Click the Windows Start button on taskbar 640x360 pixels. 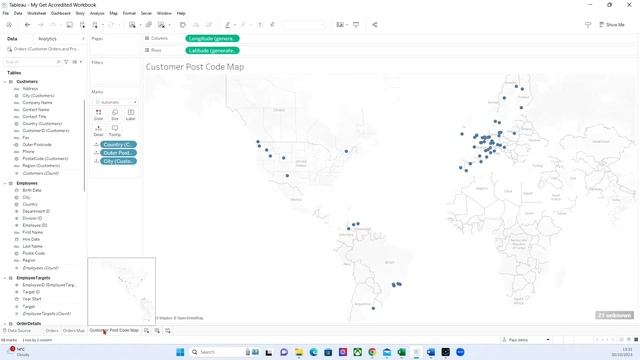(x=180, y=352)
